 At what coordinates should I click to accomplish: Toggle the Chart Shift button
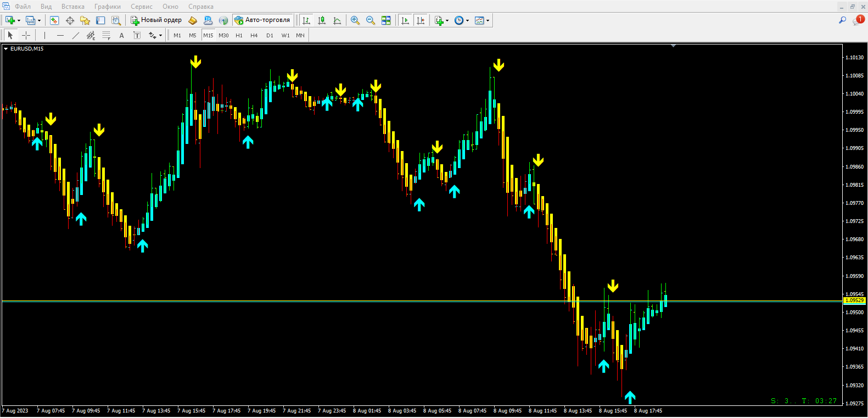pyautogui.click(x=421, y=20)
